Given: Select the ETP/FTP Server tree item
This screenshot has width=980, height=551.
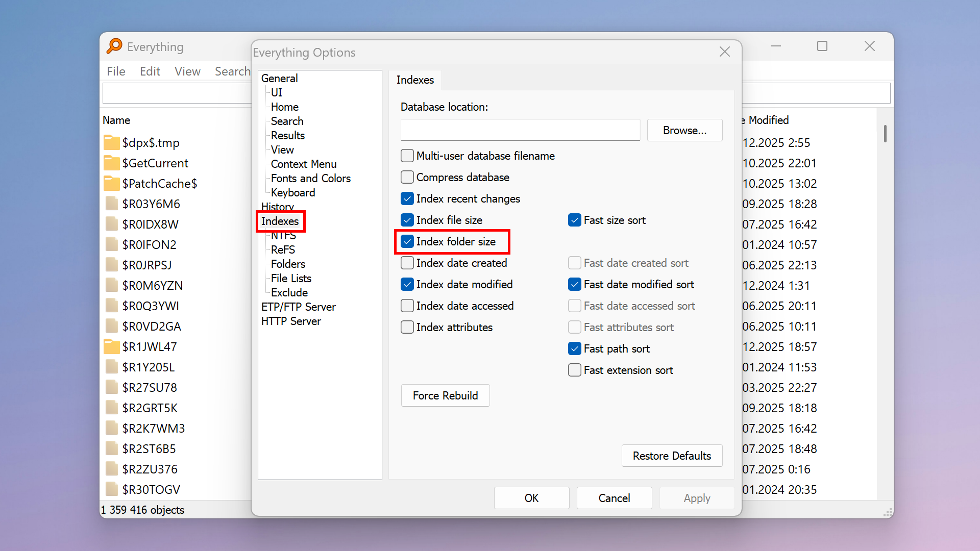Looking at the screenshot, I should 298,307.
